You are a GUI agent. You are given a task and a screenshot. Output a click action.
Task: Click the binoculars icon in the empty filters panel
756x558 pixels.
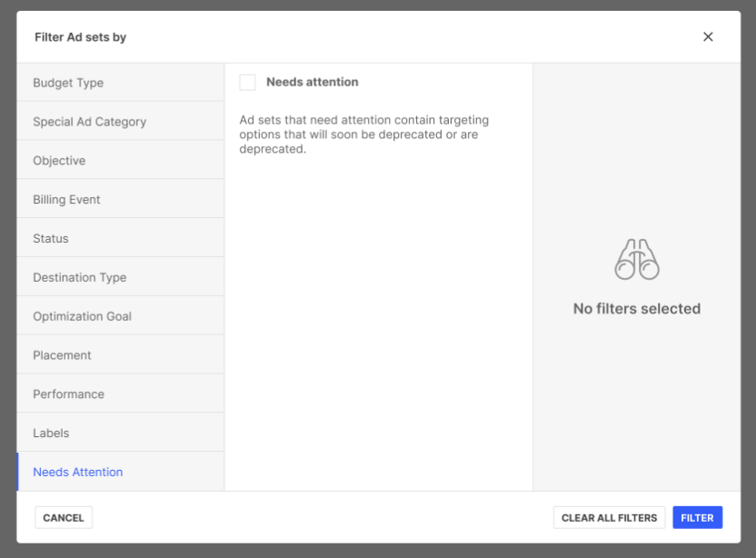click(636, 260)
